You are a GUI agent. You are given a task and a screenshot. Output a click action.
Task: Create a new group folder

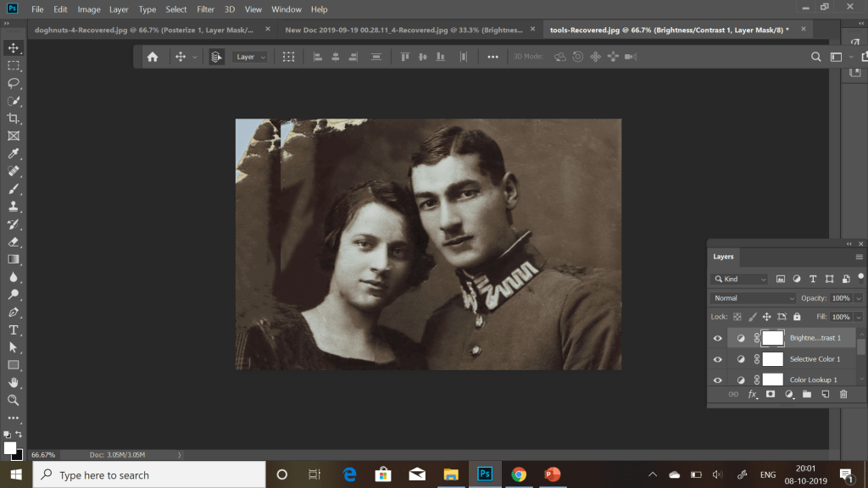806,395
